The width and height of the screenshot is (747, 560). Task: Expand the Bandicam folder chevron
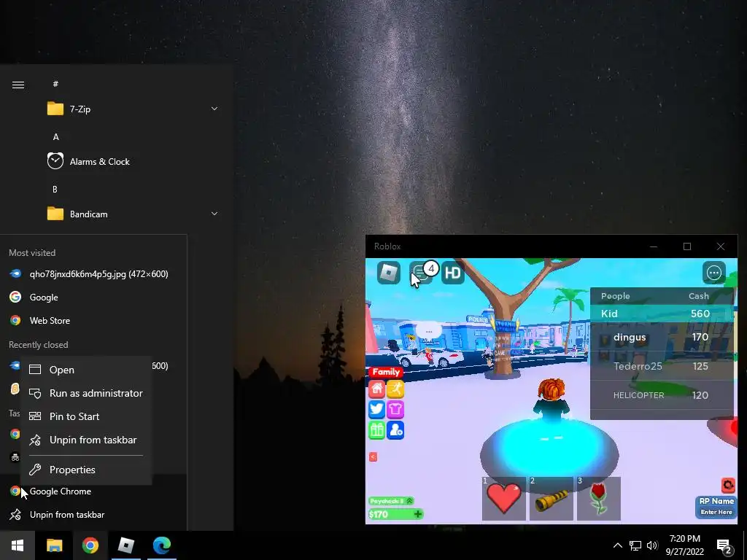pyautogui.click(x=214, y=214)
